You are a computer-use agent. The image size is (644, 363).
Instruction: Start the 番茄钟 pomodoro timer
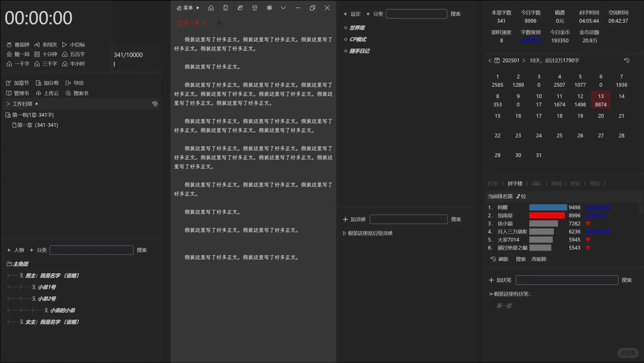18,45
